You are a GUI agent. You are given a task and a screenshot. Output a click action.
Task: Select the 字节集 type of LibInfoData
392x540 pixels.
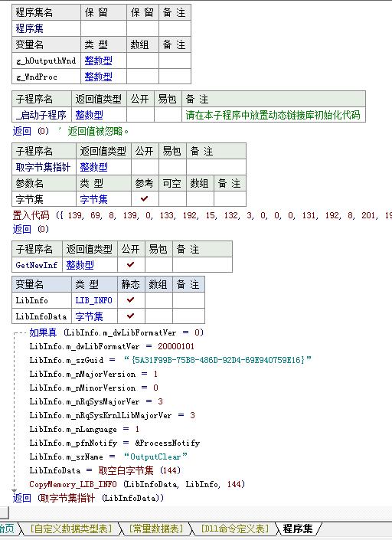[x=89, y=316]
